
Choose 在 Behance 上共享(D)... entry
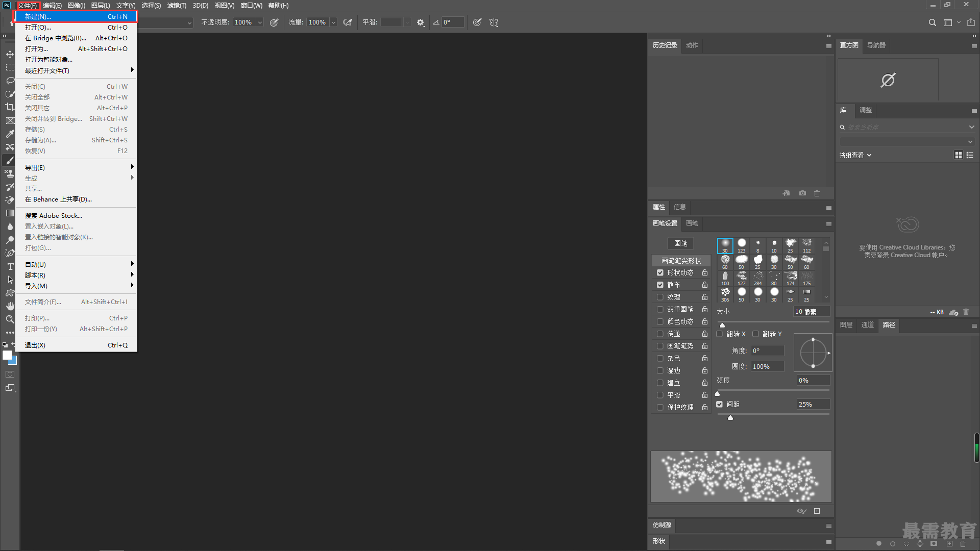coord(76,199)
